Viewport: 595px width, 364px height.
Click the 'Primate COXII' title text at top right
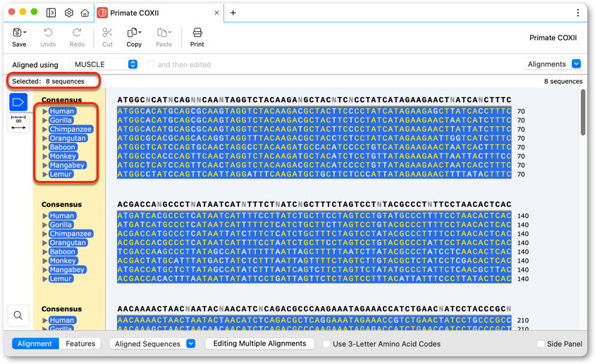tap(553, 37)
